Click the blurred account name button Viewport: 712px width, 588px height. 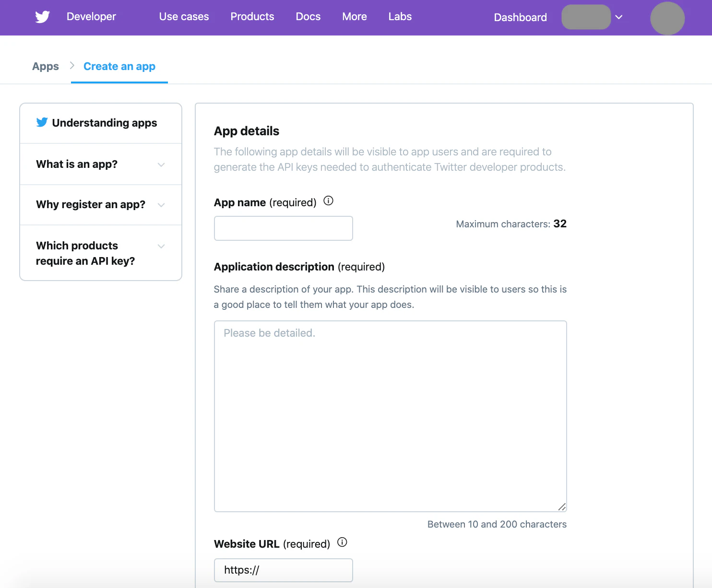[586, 17]
